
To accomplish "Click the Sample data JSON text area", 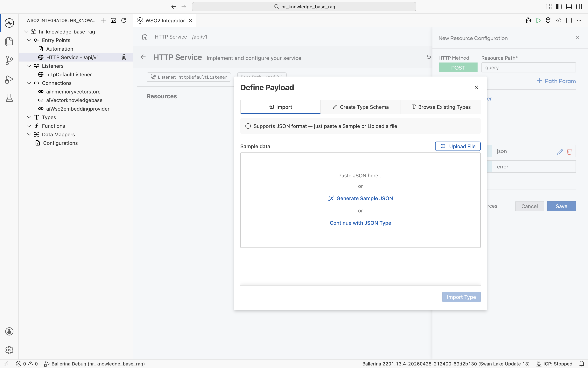I will click(360, 200).
